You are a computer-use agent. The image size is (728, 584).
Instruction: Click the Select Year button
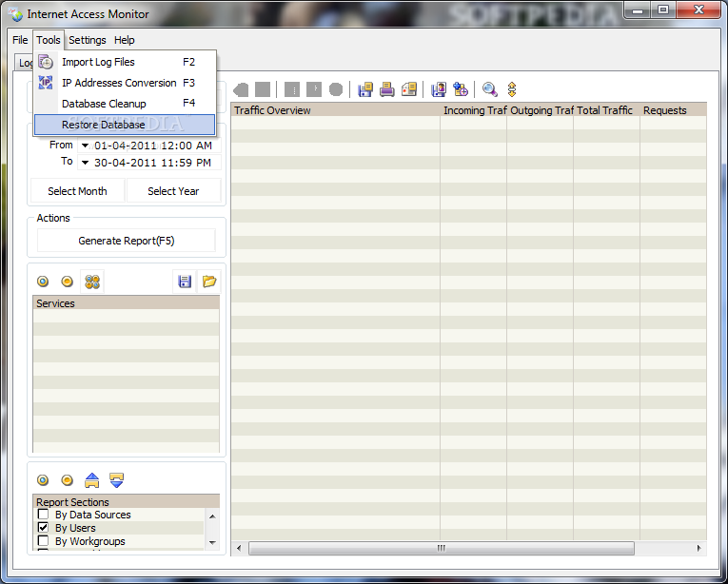pyautogui.click(x=173, y=191)
